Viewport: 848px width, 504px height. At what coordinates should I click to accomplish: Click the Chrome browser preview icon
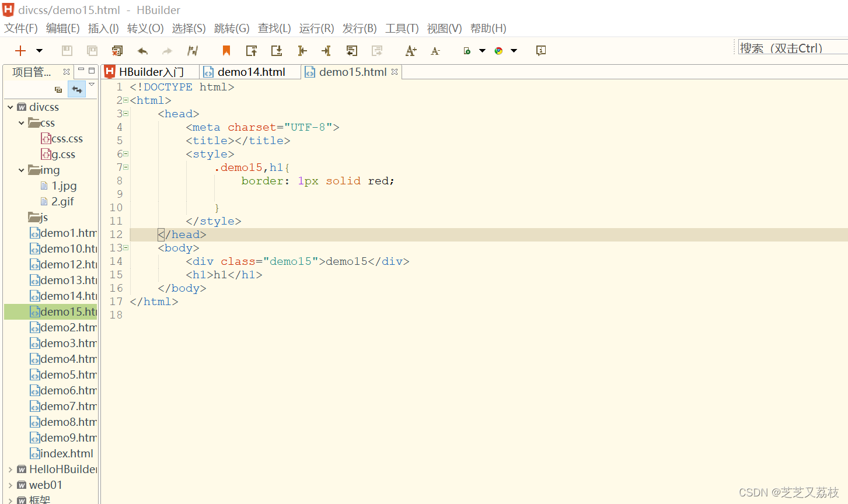click(x=498, y=51)
